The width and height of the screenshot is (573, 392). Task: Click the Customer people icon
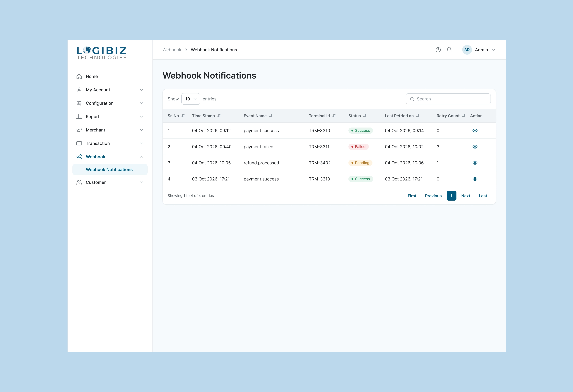[79, 182]
